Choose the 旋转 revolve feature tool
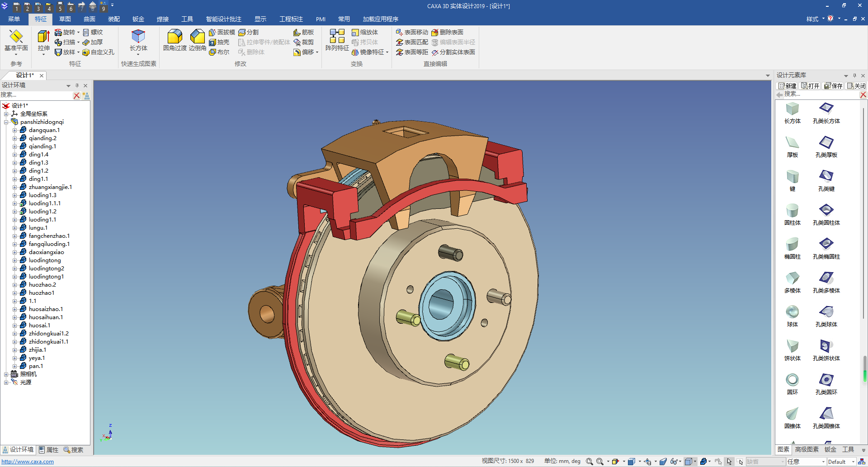Screen dimensions: 868x467 [65, 32]
